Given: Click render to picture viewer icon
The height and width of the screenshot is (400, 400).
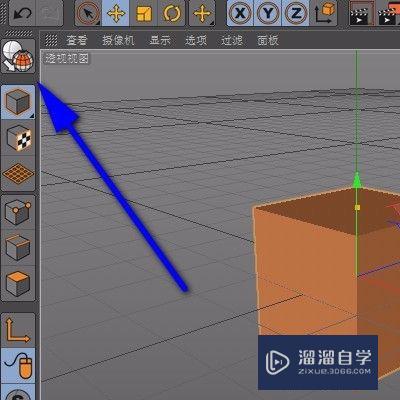Looking at the screenshot, I should coord(389,13).
